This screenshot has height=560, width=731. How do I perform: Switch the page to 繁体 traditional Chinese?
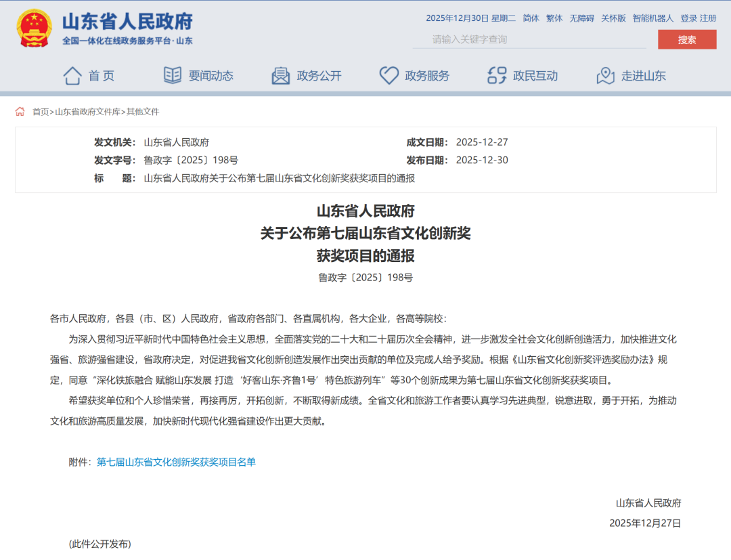(x=554, y=18)
